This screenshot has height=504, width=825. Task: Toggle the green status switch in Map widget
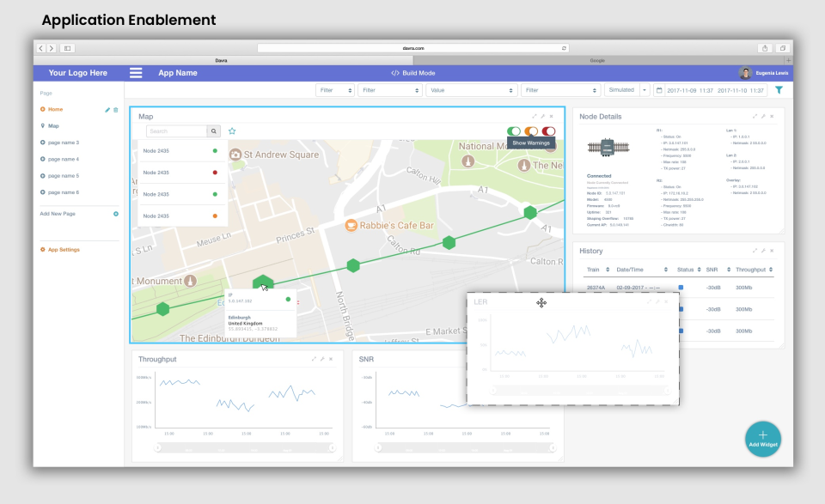click(513, 131)
